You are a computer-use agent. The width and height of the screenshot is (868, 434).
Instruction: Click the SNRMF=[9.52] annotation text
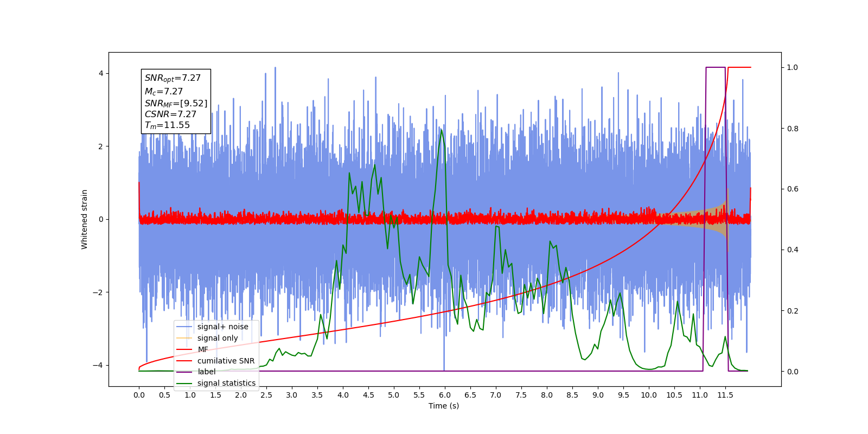[x=176, y=103]
